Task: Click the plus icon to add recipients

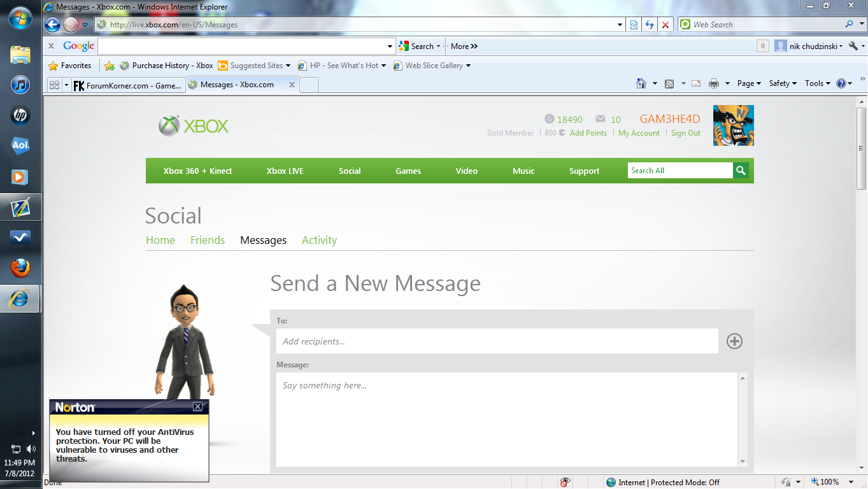Action: pos(734,341)
